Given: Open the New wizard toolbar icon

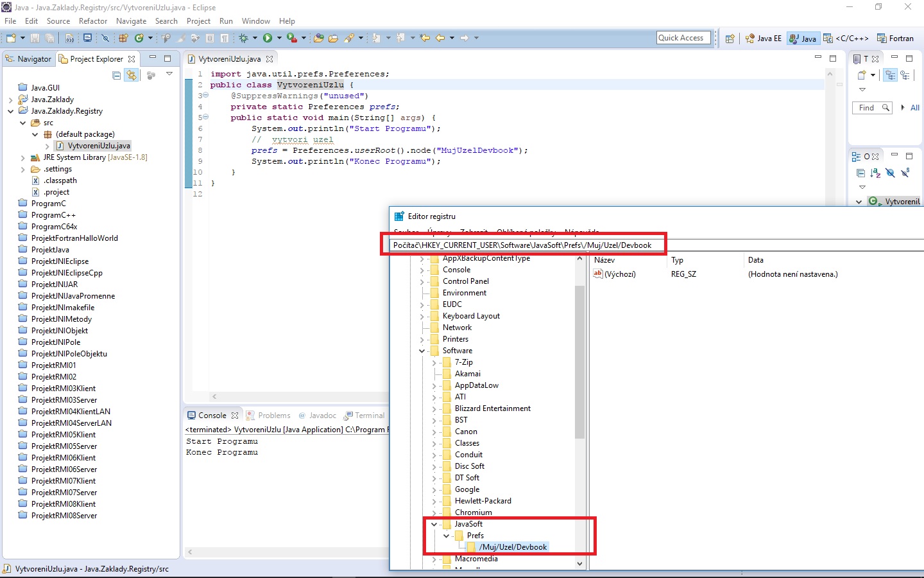Looking at the screenshot, I should pos(10,37).
